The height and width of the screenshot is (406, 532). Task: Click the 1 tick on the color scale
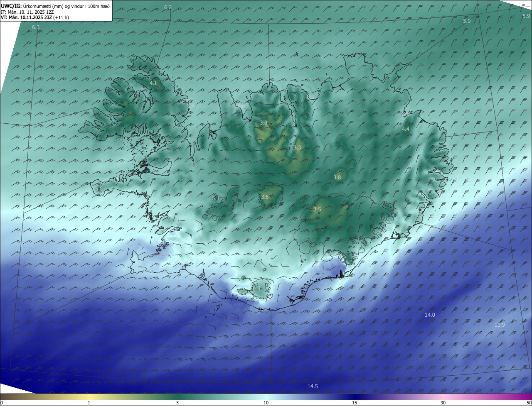(89, 403)
